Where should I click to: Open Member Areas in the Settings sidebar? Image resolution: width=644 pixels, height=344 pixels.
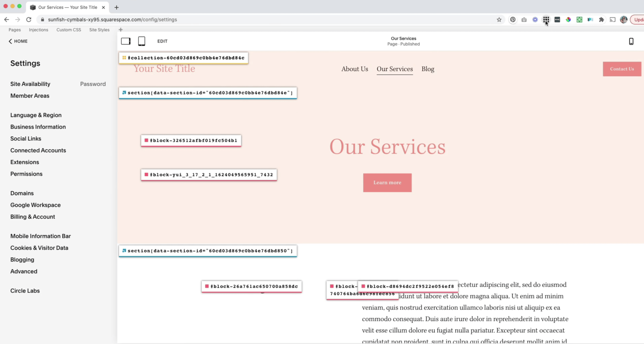coord(30,96)
